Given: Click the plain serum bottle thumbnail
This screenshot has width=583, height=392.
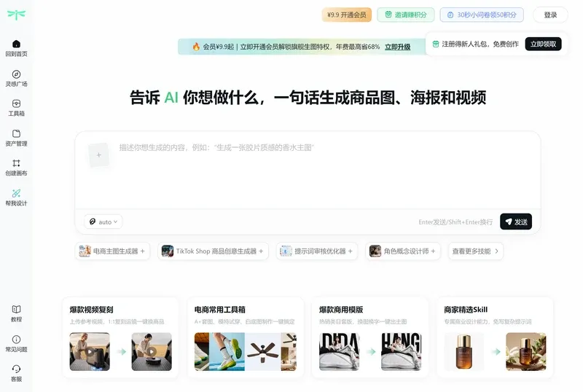Looking at the screenshot, I should pos(464,351).
